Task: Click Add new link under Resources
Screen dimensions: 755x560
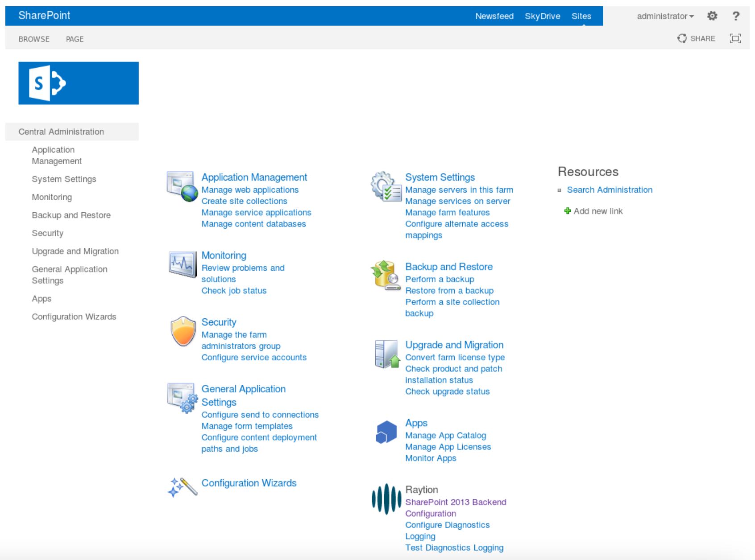Action: [597, 211]
